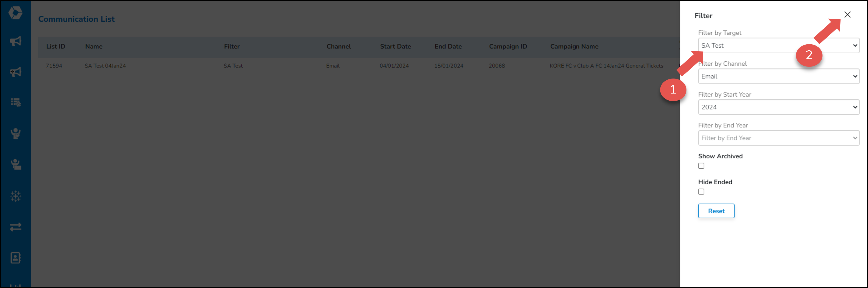Select list ID 71594 cell
868x288 pixels.
(54, 66)
